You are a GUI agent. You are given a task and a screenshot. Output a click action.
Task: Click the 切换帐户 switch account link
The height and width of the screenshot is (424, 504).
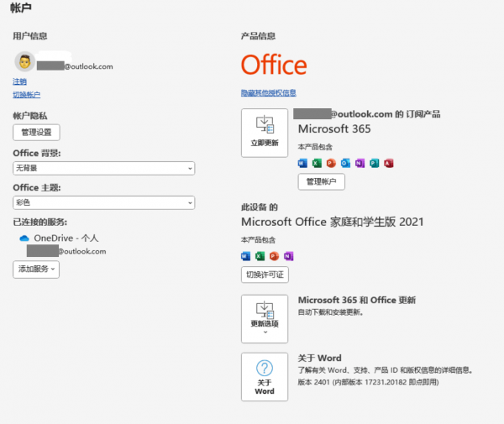26,95
